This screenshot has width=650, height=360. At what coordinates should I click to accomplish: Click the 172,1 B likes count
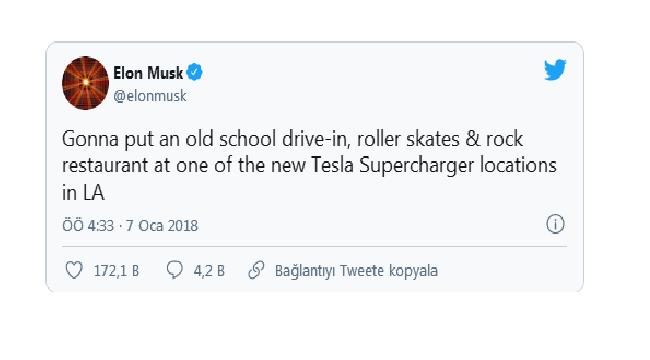pyautogui.click(x=116, y=271)
